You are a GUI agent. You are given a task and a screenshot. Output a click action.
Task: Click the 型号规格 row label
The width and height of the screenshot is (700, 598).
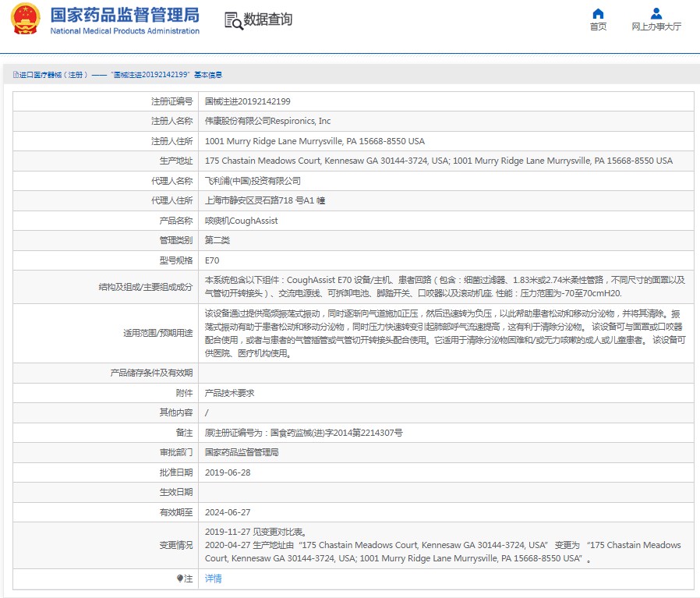176,260
